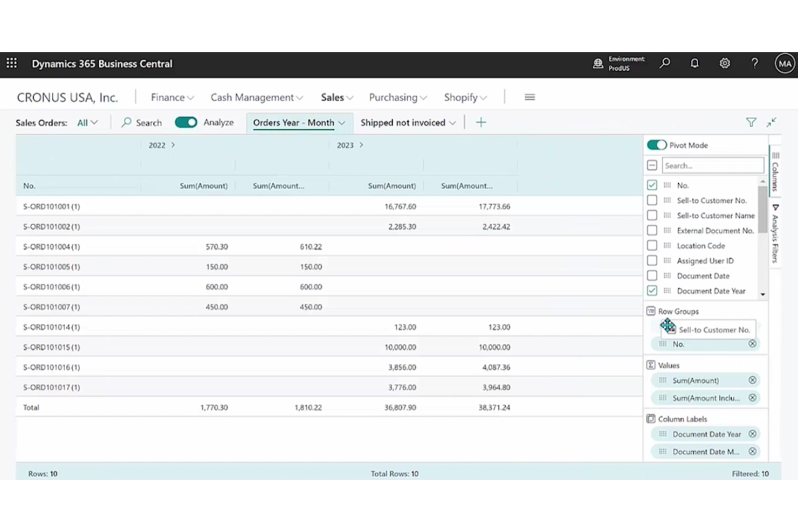Click the select-all fields checkbox by Search
The image size is (798, 532).
[x=652, y=165]
